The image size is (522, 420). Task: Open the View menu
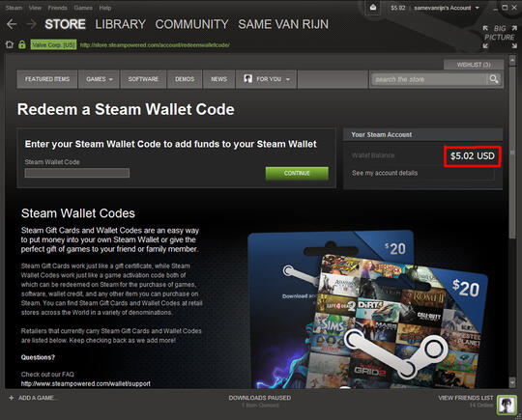[35, 8]
